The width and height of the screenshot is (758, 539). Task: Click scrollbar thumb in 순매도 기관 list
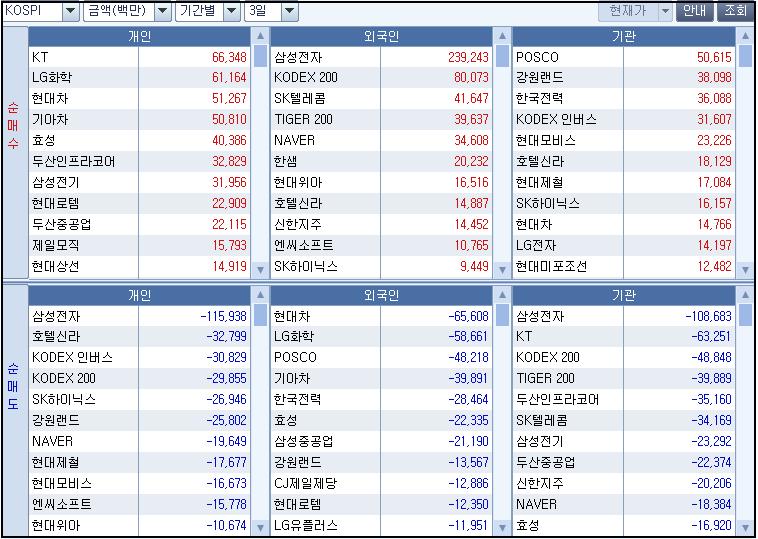[x=745, y=315]
